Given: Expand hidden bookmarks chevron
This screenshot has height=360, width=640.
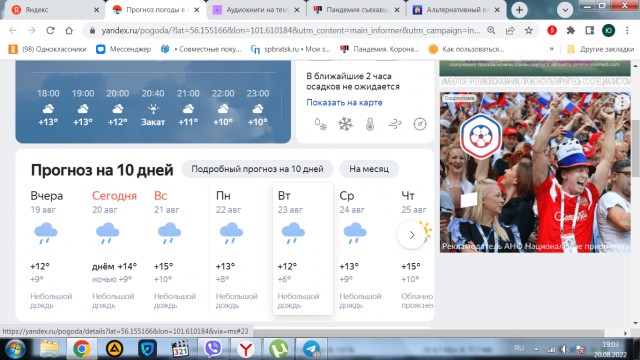Looking at the screenshot, I should point(551,49).
